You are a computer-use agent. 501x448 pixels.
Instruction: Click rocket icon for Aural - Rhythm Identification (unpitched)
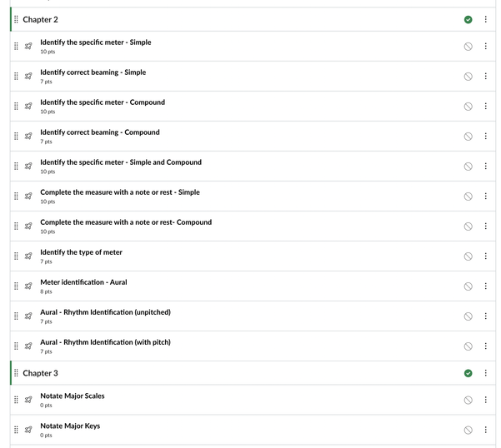tap(28, 316)
